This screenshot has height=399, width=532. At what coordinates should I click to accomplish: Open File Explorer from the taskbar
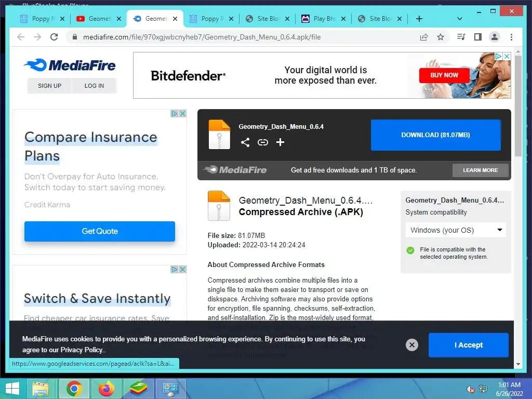tap(41, 389)
